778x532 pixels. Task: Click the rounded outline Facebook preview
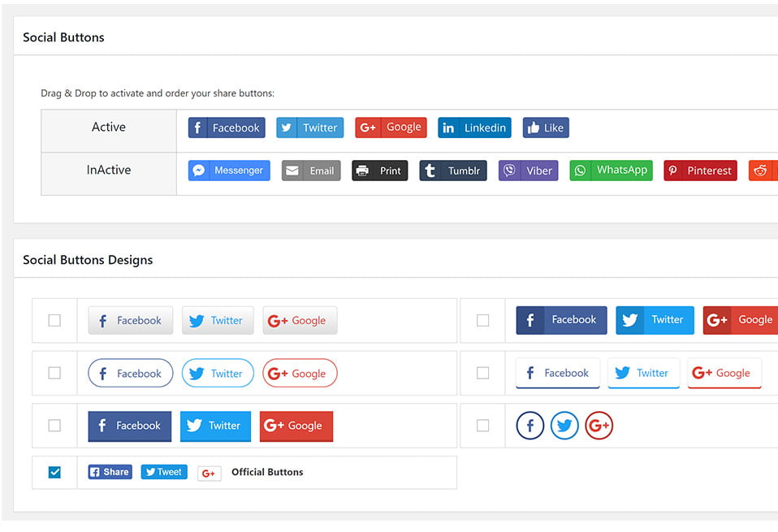[131, 373]
